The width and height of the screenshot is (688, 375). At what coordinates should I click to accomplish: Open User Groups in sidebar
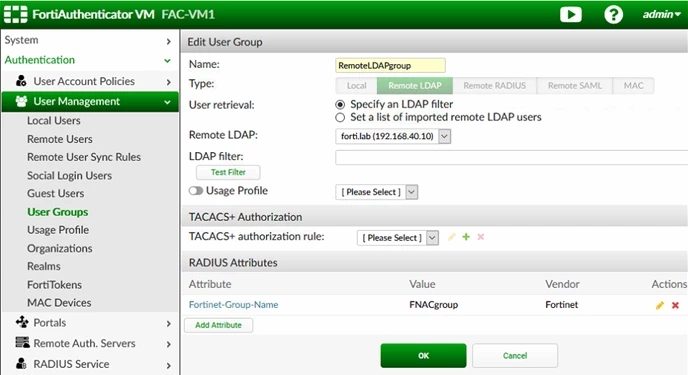click(57, 212)
